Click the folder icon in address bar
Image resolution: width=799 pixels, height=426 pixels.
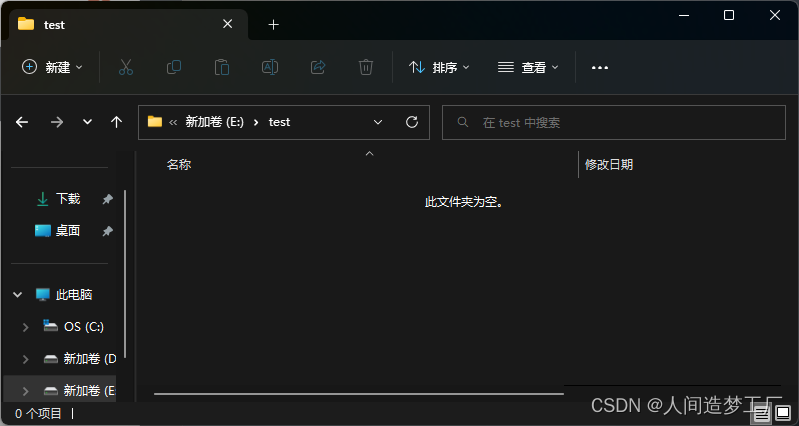[x=154, y=122]
